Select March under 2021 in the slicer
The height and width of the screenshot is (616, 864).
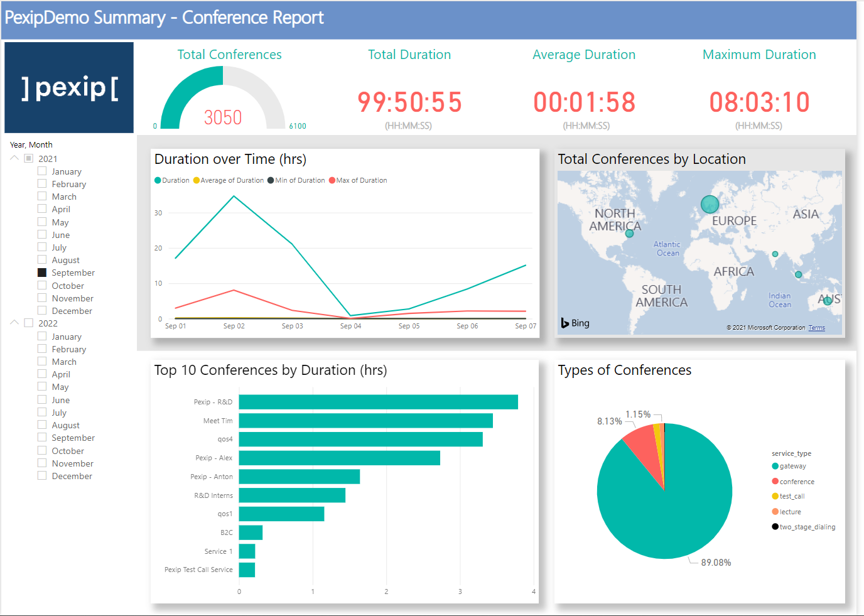coord(41,196)
